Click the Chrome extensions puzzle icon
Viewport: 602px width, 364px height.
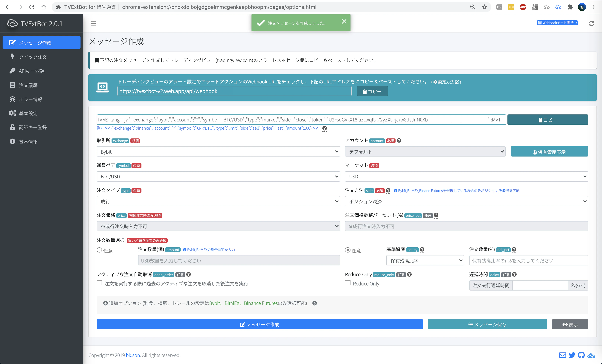coord(570,7)
